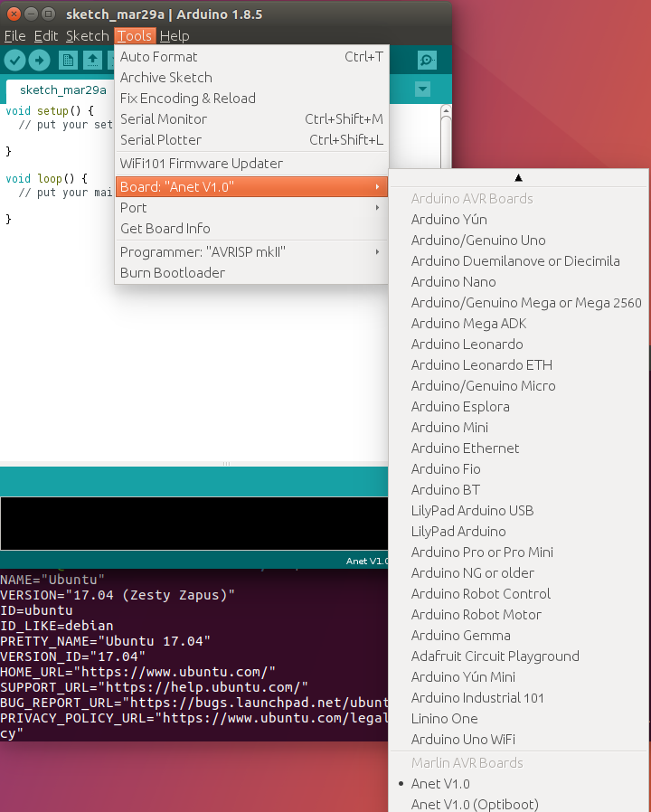The width and height of the screenshot is (651, 812).
Task: Open Serial Monitor from Tools menu
Action: (x=251, y=118)
